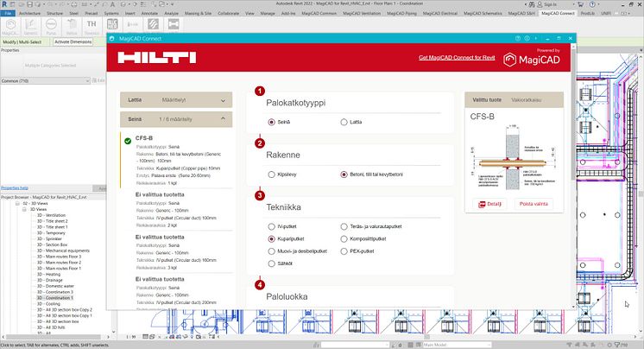The image size is (644, 349).
Task: Click the TH ribbon button
Action: [92, 27]
